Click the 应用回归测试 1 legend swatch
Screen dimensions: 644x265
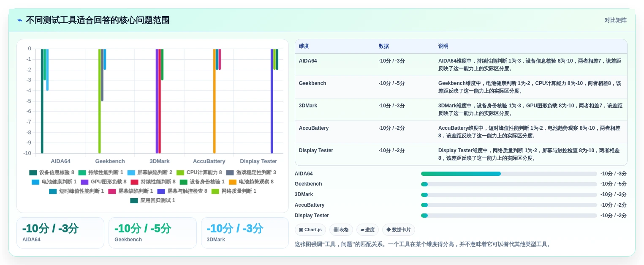point(134,200)
